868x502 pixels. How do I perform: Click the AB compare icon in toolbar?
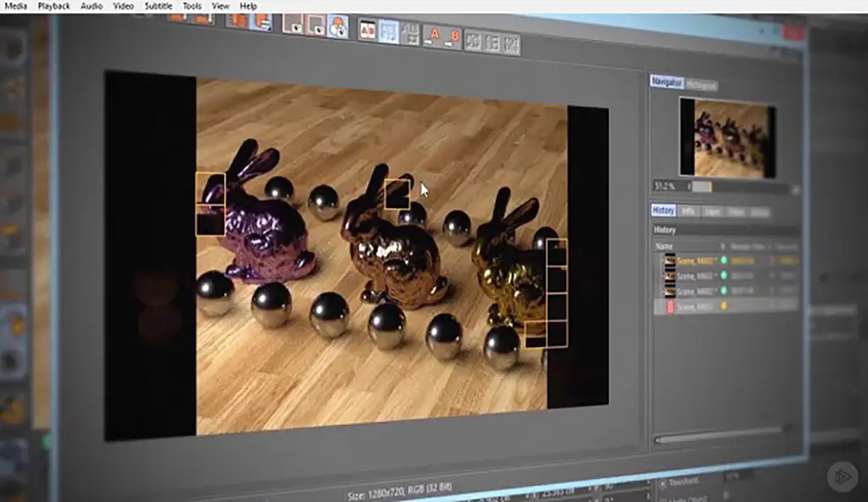tap(367, 29)
